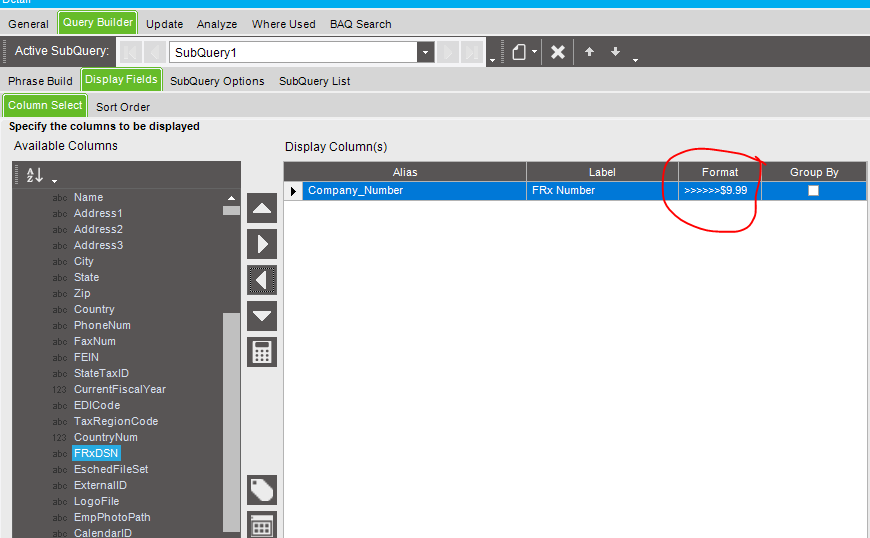
Task: Delete subquery with X icon
Action: [x=558, y=52]
